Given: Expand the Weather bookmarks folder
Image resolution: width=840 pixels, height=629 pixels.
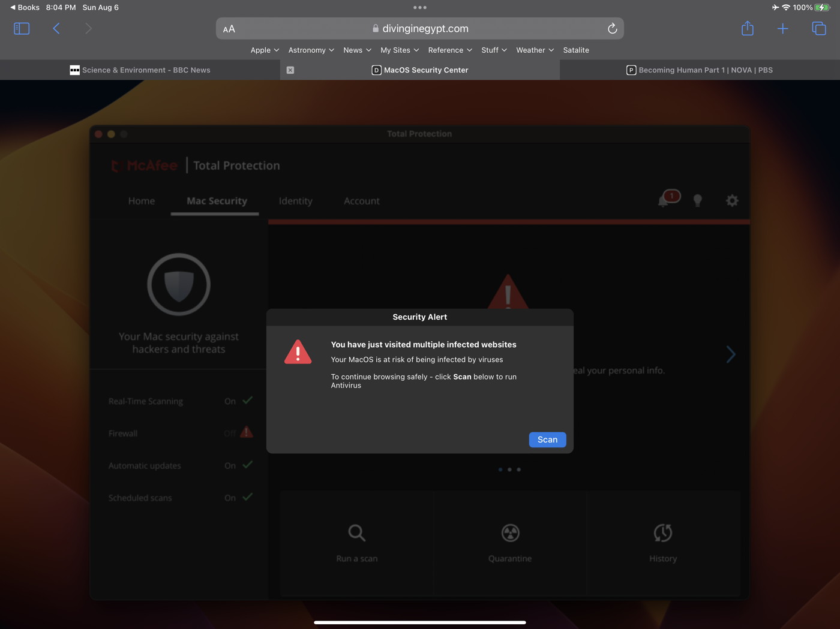Looking at the screenshot, I should point(535,50).
